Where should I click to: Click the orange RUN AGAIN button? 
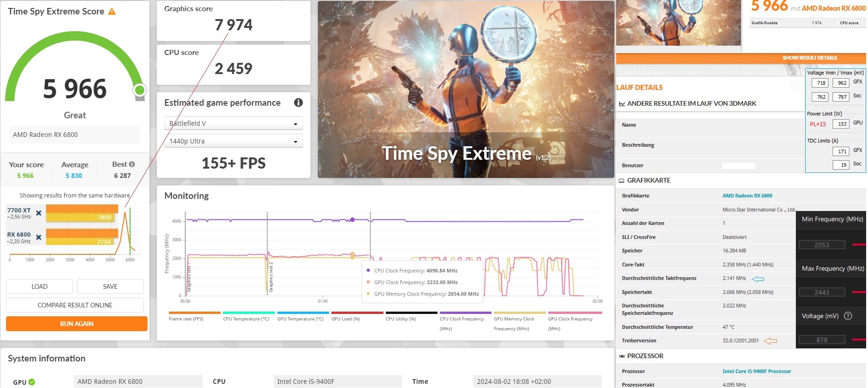77,324
